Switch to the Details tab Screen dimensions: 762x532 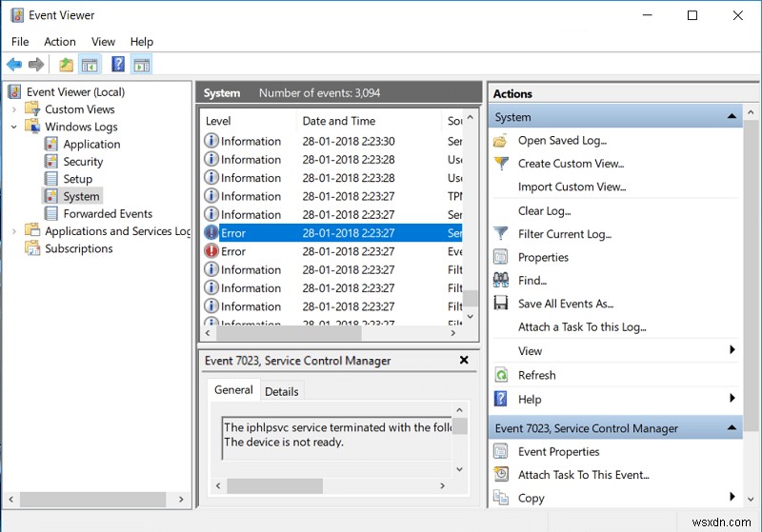[x=281, y=391]
